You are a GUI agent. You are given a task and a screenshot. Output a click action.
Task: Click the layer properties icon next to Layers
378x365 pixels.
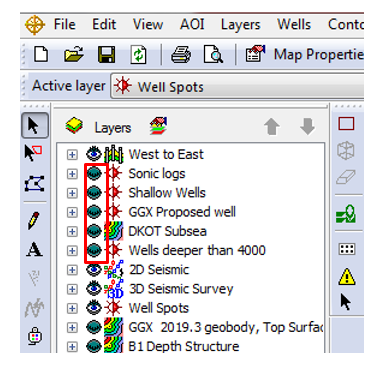pos(158,126)
